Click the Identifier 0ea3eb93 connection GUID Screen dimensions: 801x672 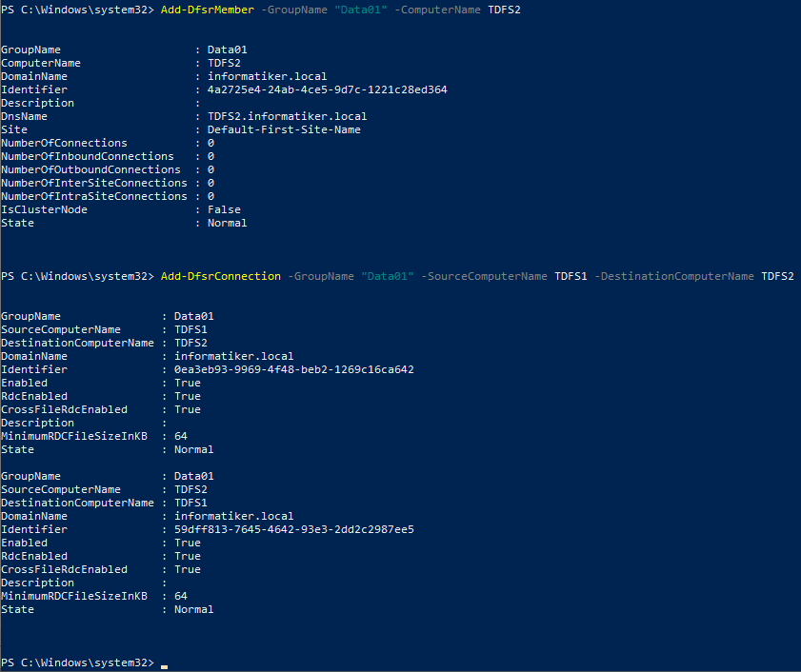click(294, 369)
